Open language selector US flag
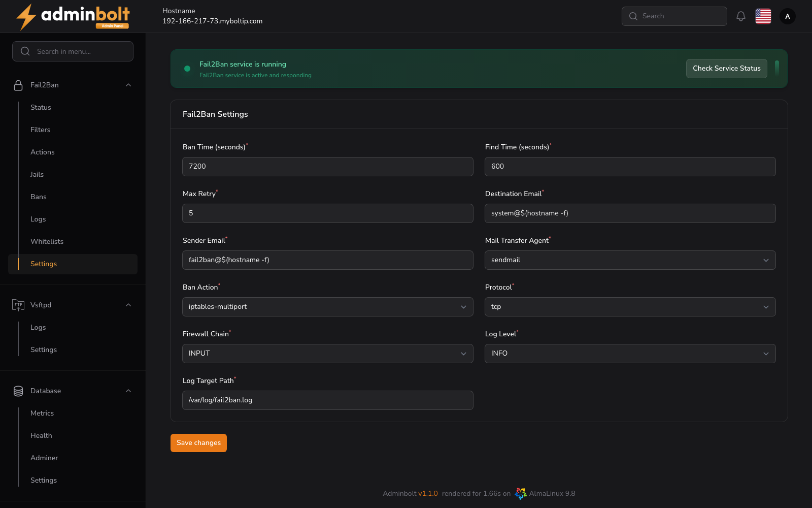 click(763, 16)
